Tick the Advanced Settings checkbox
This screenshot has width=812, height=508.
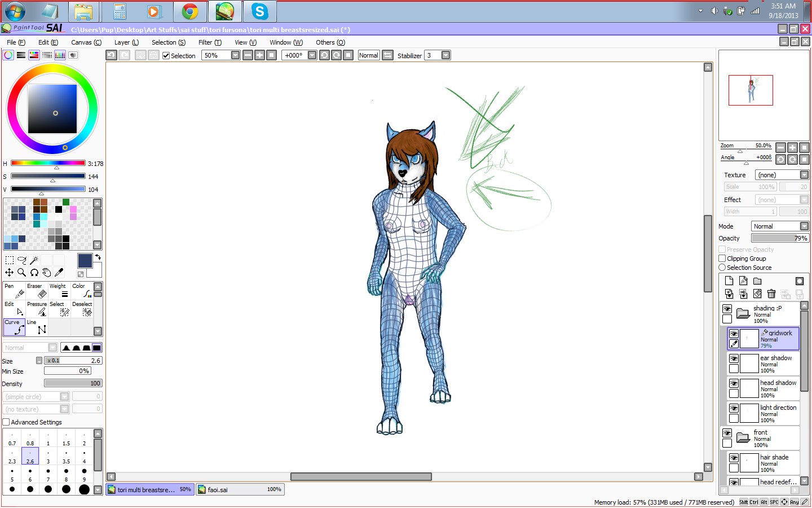[6, 422]
